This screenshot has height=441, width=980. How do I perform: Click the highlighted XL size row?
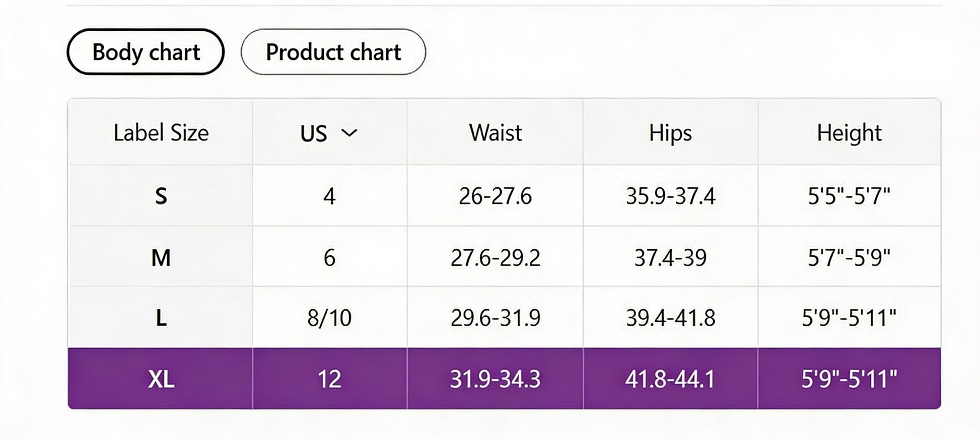[161, 379]
